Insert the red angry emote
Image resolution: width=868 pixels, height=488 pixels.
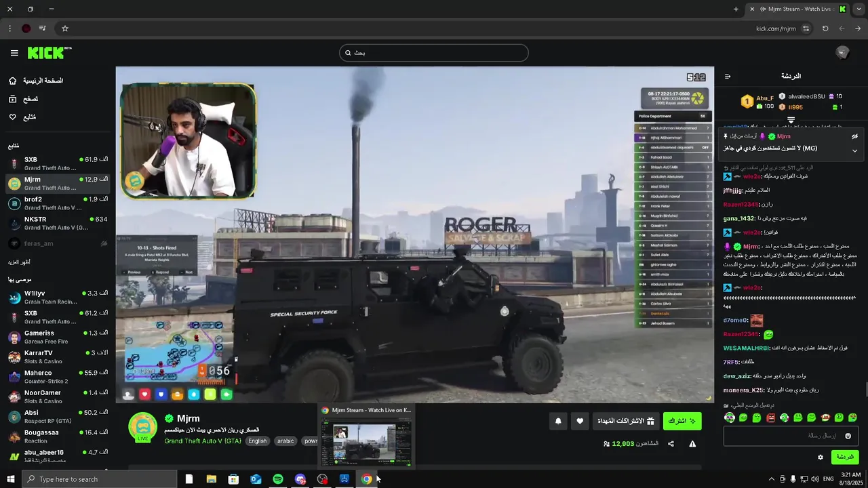tap(770, 418)
